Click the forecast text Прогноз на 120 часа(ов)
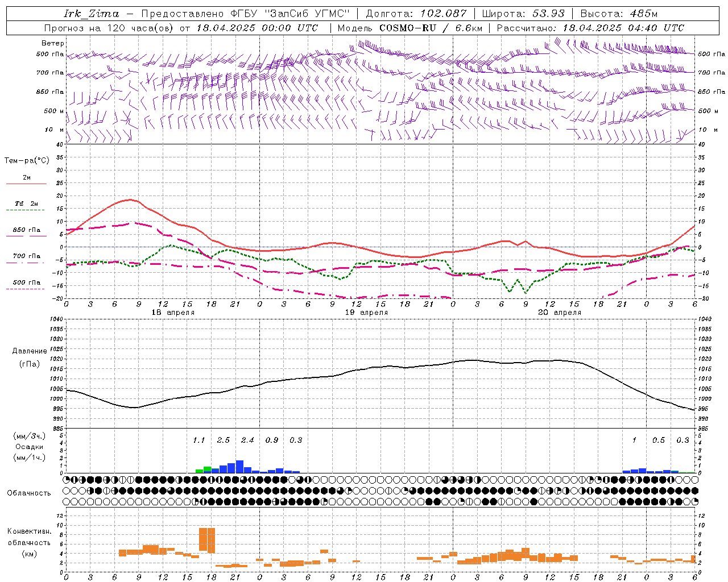 (x=109, y=28)
